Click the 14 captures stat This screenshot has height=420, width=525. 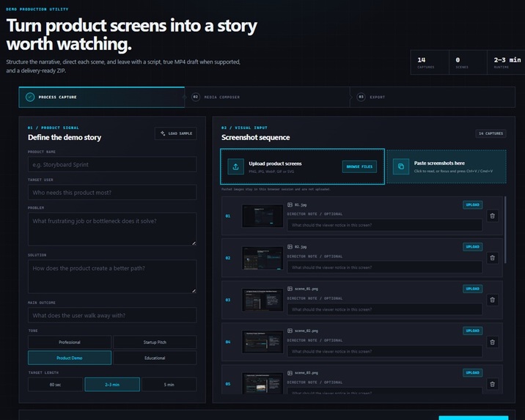tap(430, 62)
